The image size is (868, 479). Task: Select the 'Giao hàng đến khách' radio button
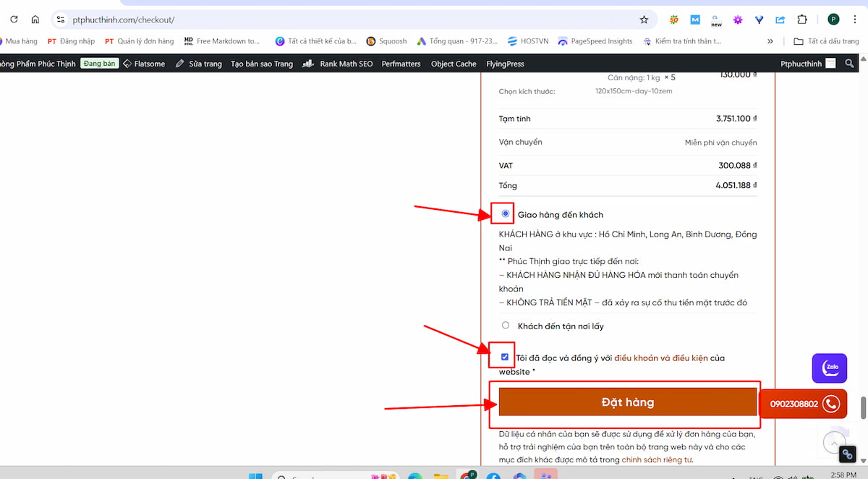(506, 213)
